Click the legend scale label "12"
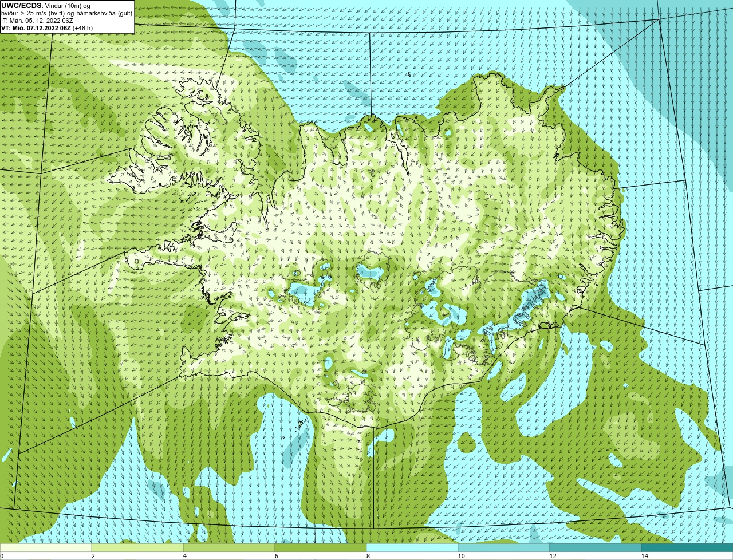The image size is (733, 560). click(x=553, y=556)
